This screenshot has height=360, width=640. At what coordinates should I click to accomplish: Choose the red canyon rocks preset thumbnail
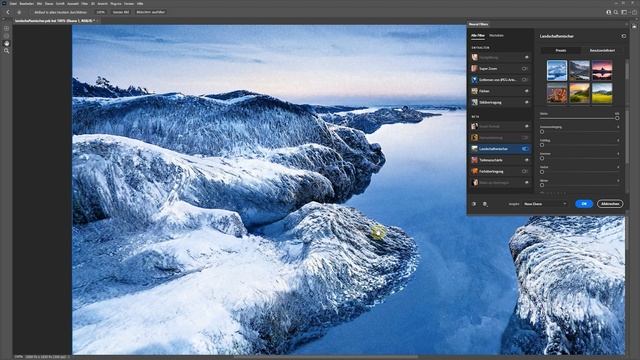(557, 93)
